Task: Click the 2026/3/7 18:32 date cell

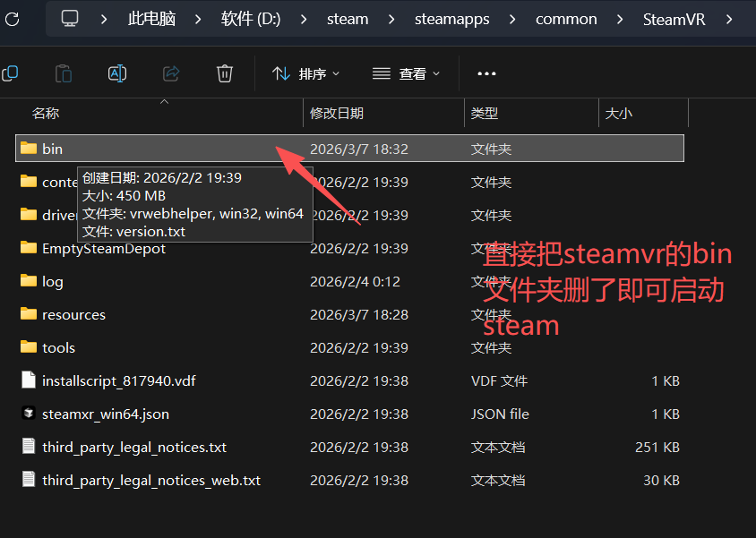Action: coord(359,149)
